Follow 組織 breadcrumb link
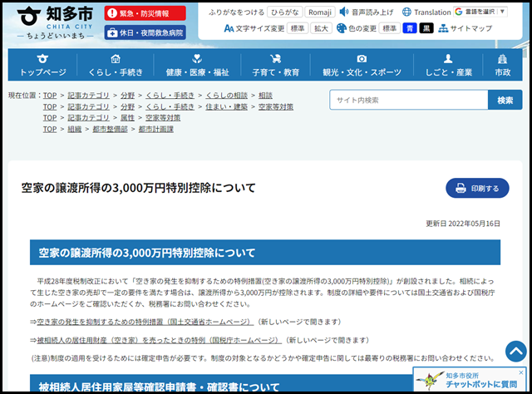The image size is (532, 394). coord(74,129)
